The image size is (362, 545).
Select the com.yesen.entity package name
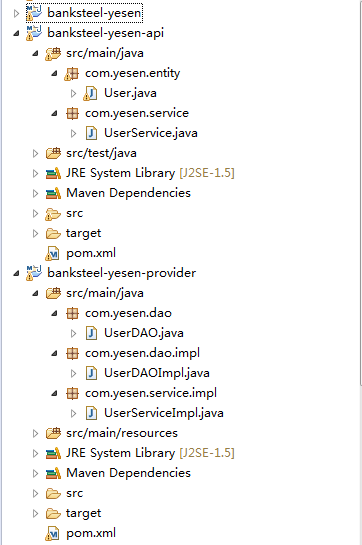[132, 73]
